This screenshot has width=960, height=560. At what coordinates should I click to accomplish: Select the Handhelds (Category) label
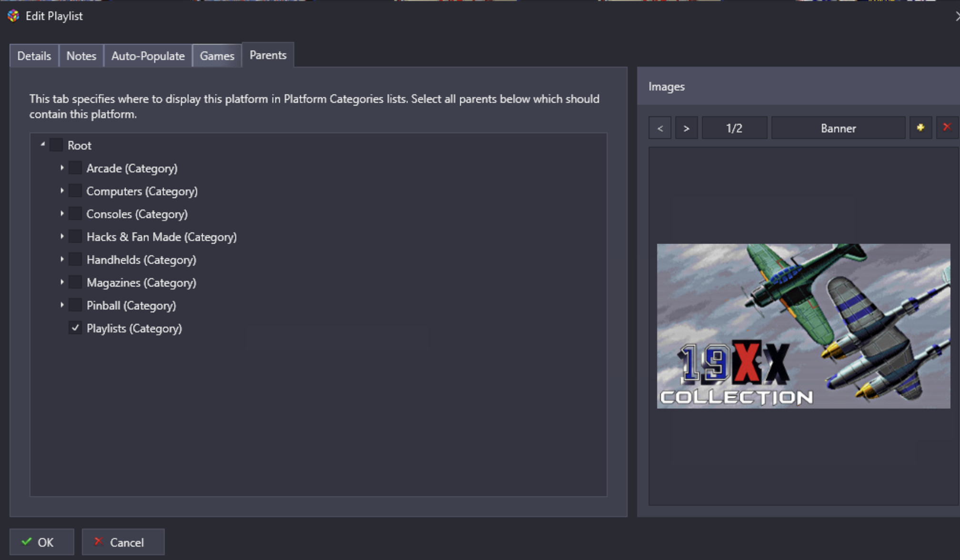141,260
